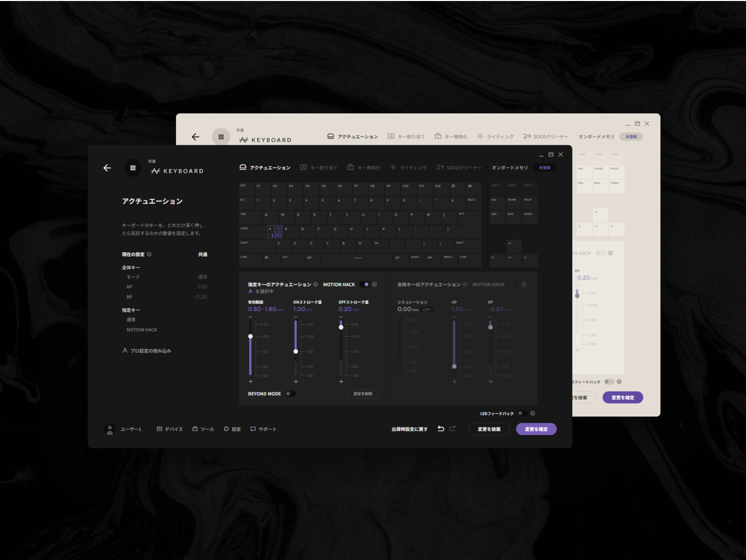Click the ONストローク量 slider handle
Screen dimensions: 746x560
click(296, 352)
